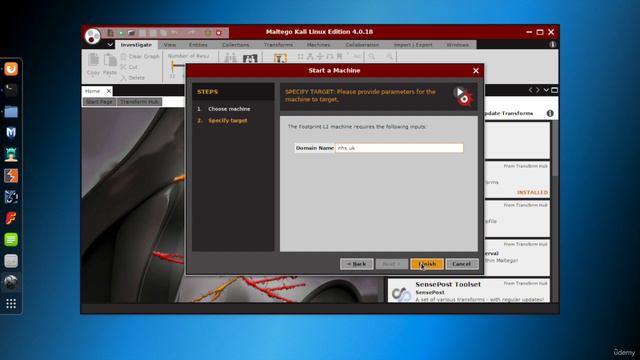Screen dimensions: 640x360
Task: Launch the Burp Suite orange icon in dock
Action: click(x=11, y=176)
